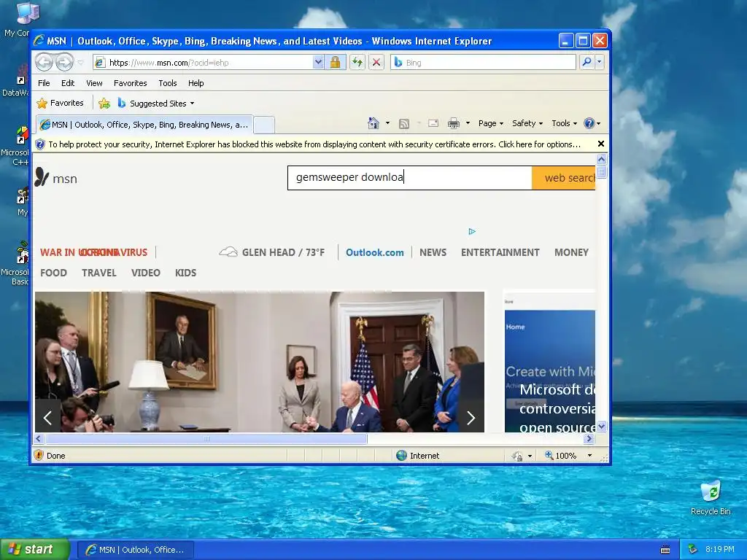Open the Page command menu
This screenshot has width=747, height=560.
tap(491, 123)
